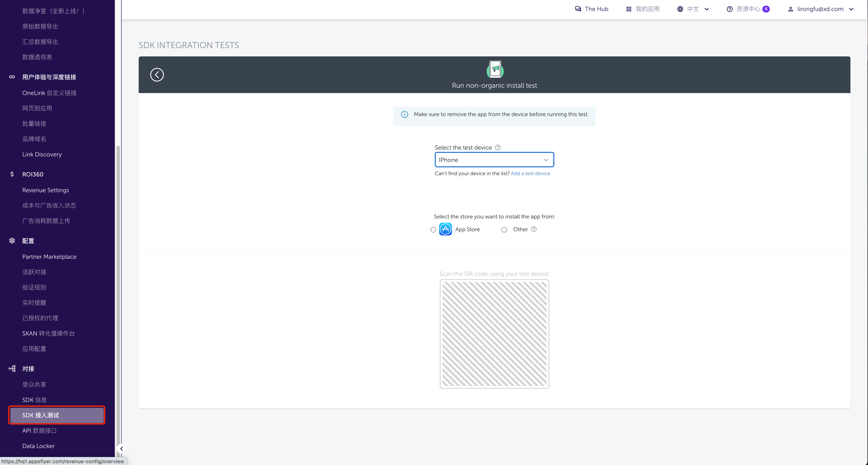Image resolution: width=868 pixels, height=465 pixels.
Task: Click the notification badge showing 4
Action: tap(766, 9)
